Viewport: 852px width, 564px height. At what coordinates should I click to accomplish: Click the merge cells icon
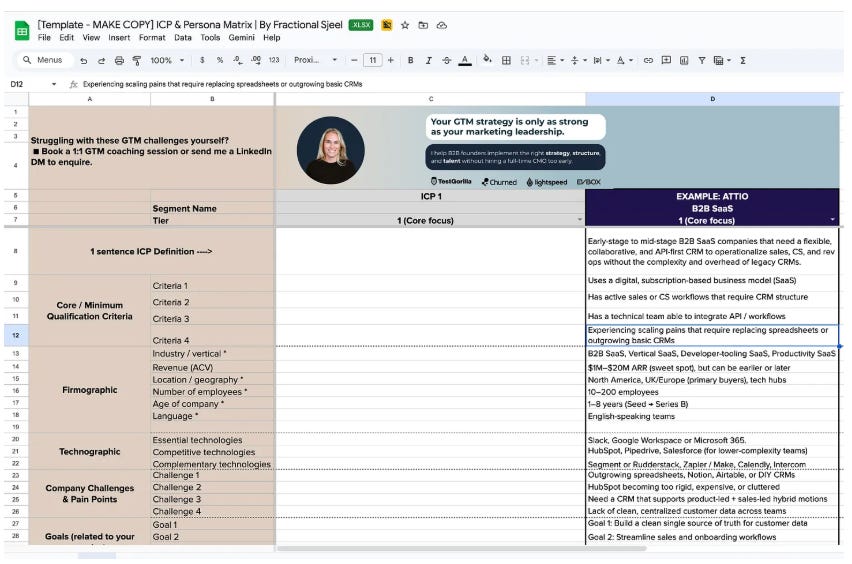525,60
